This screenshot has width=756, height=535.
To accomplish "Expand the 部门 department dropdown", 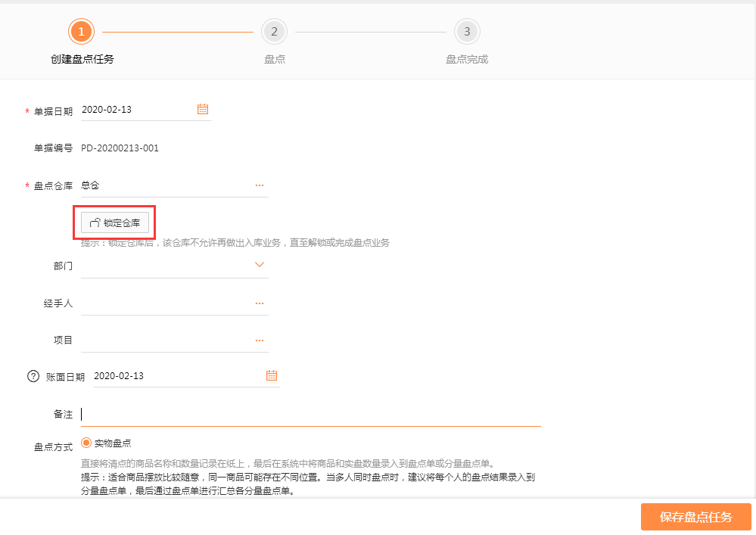I will [x=260, y=264].
